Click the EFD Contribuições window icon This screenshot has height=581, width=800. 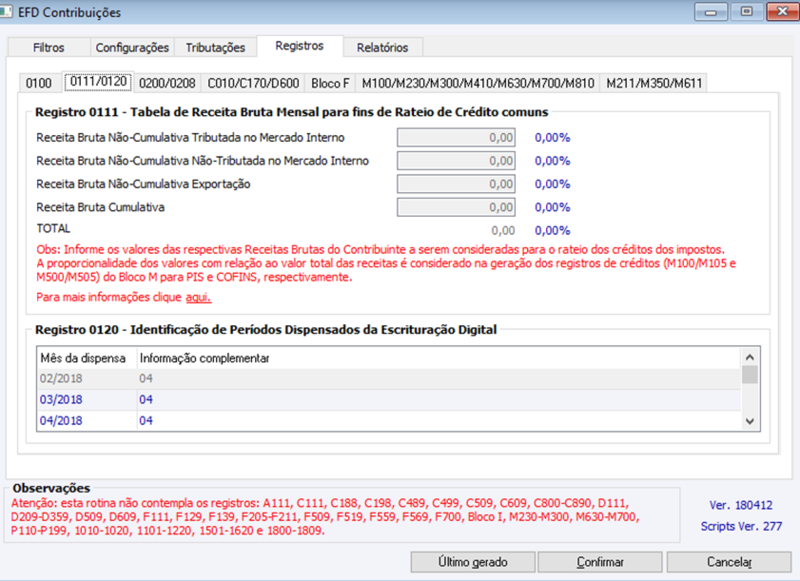point(6,12)
